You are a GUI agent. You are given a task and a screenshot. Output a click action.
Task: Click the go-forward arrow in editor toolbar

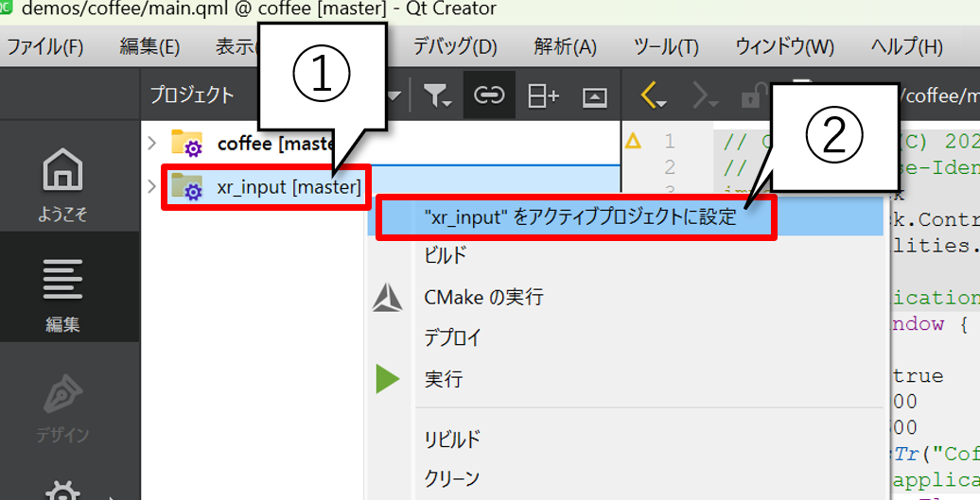click(x=705, y=95)
